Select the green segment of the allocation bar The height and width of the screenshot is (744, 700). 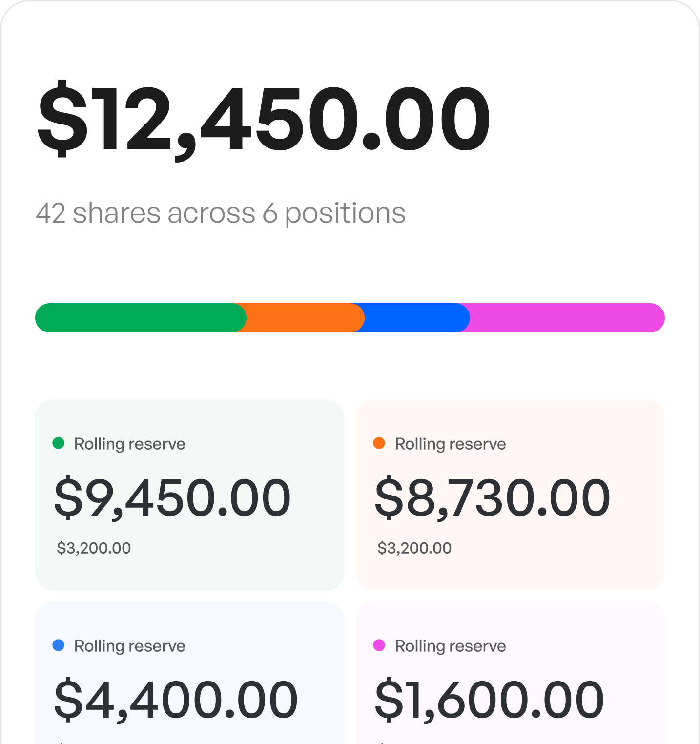tap(141, 318)
